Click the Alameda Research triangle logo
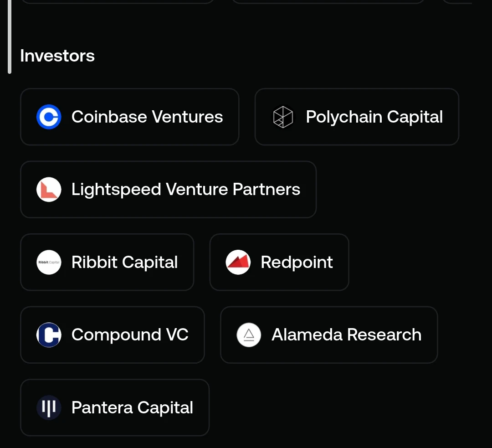Image resolution: width=492 pixels, height=448 pixels. tap(249, 335)
